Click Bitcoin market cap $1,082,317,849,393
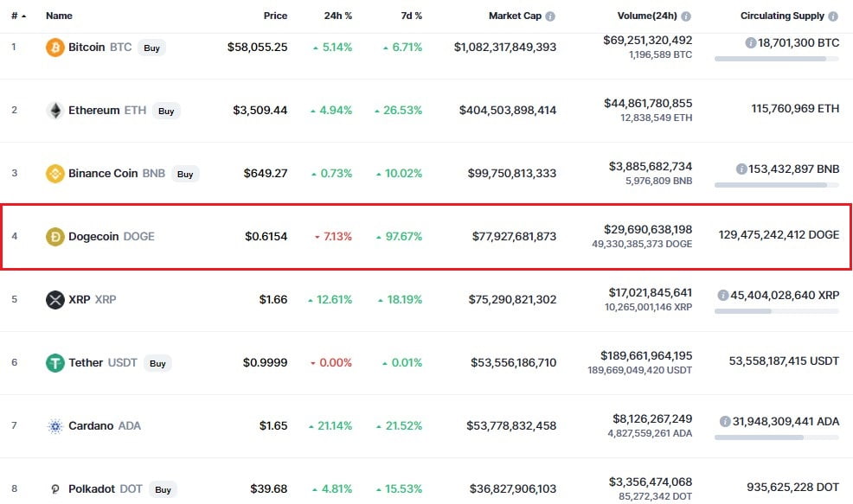This screenshot has width=853, height=504. 505,48
